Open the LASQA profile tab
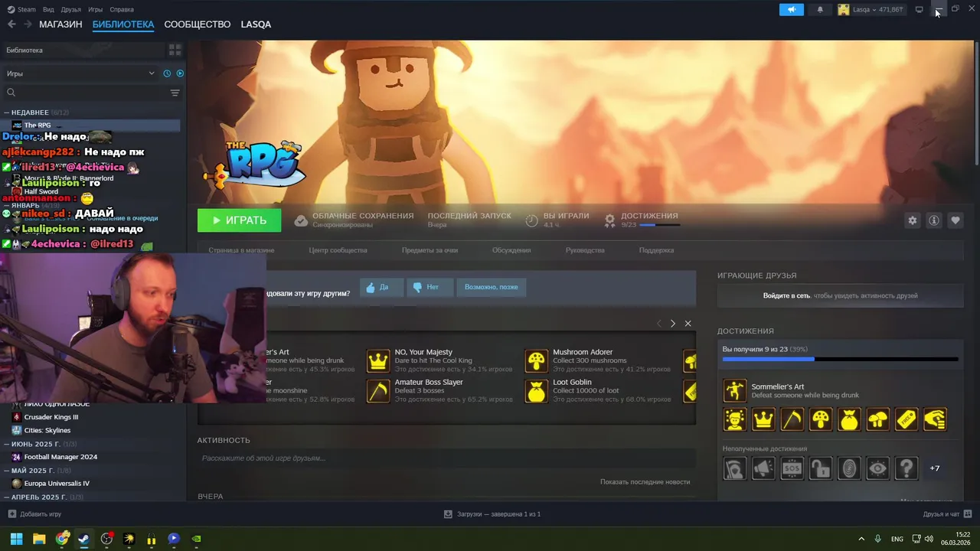Viewport: 980px width, 551px height. click(x=256, y=24)
